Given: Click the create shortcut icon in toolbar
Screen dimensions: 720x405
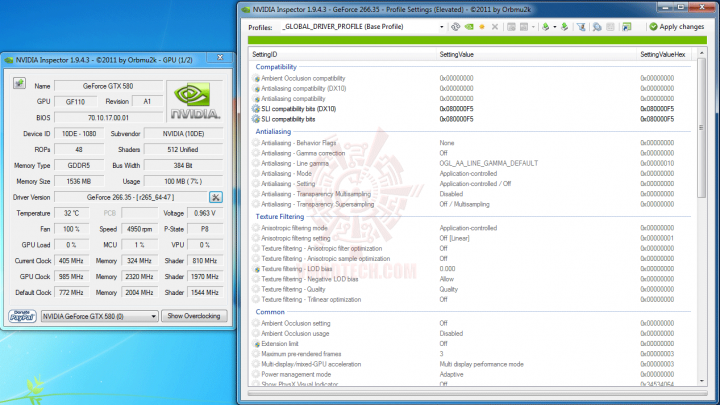Looking at the screenshot, I should tap(627, 27).
